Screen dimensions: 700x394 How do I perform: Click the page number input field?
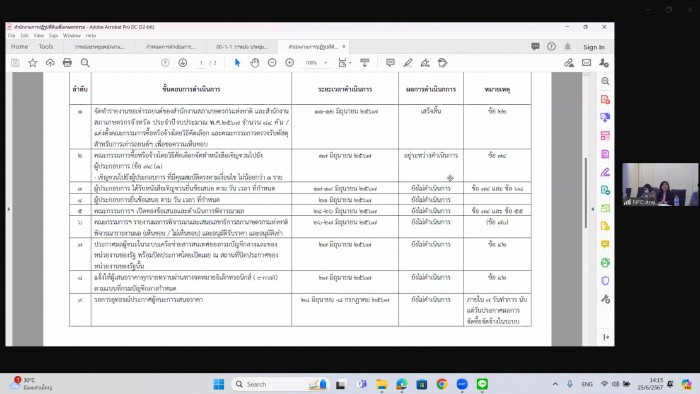[201, 63]
